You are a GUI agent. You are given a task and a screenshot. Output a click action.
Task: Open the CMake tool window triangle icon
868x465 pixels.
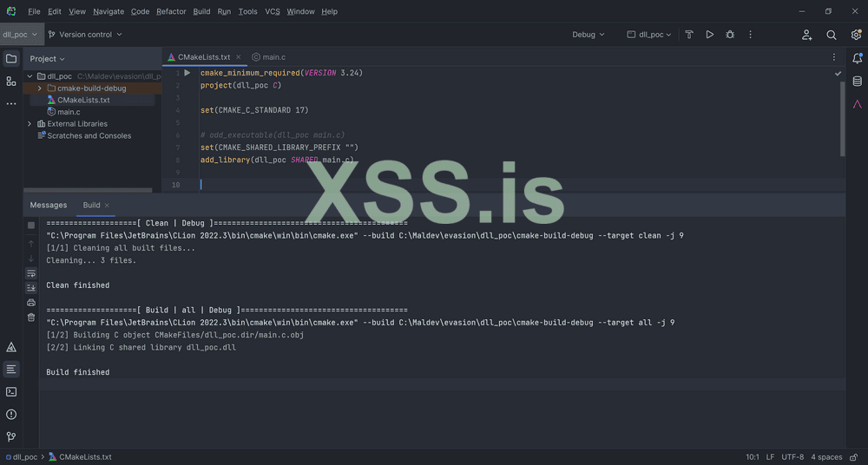point(11,347)
